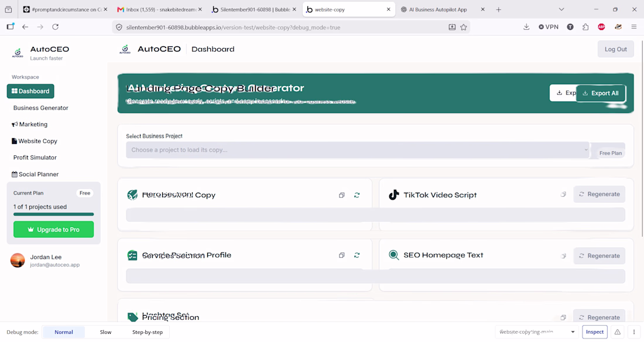Open the browser extensions puzzle icon

pyautogui.click(x=585, y=27)
